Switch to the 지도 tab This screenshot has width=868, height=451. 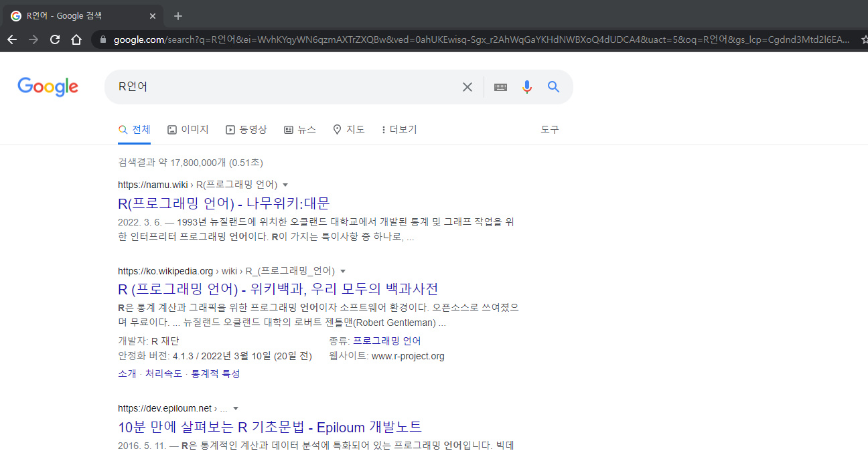coord(349,129)
